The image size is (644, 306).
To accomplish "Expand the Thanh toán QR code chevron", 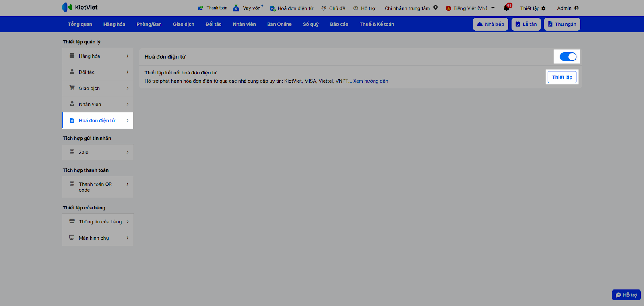I will [x=128, y=184].
